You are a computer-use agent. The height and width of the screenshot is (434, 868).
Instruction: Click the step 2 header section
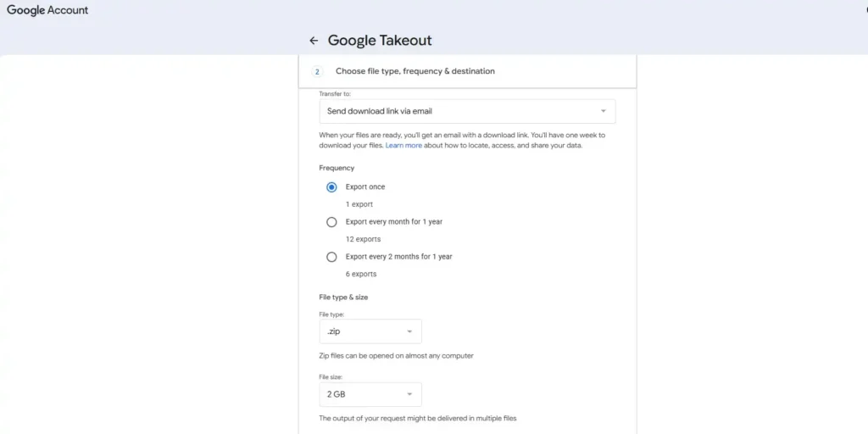point(467,71)
